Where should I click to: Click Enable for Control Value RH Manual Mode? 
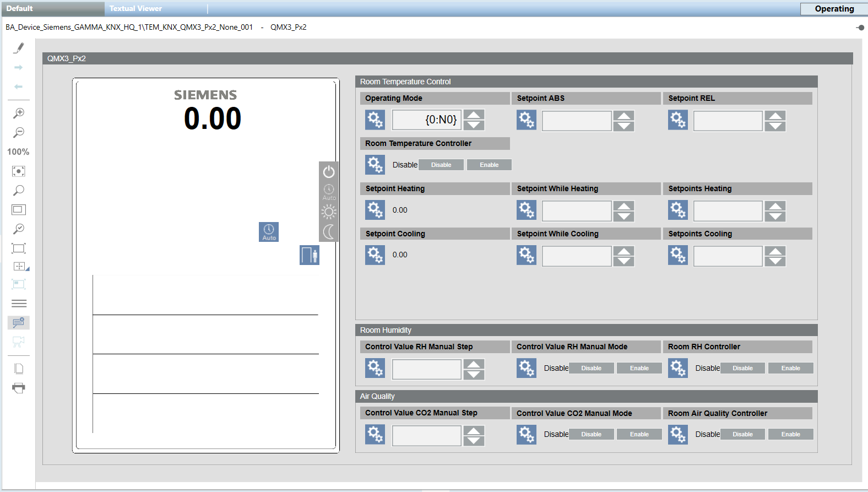[639, 368]
